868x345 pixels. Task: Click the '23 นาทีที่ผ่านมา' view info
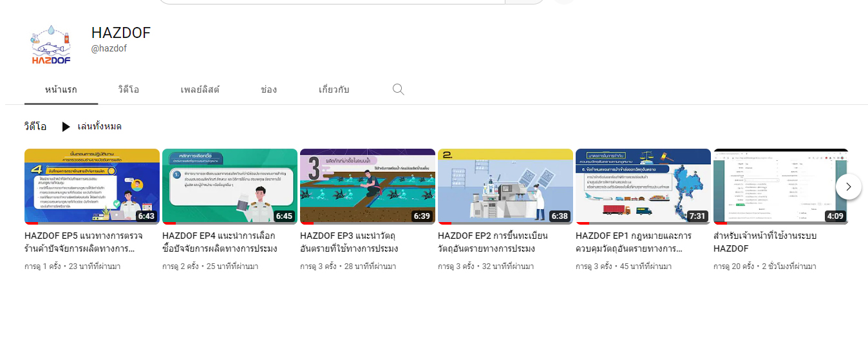[95, 266]
